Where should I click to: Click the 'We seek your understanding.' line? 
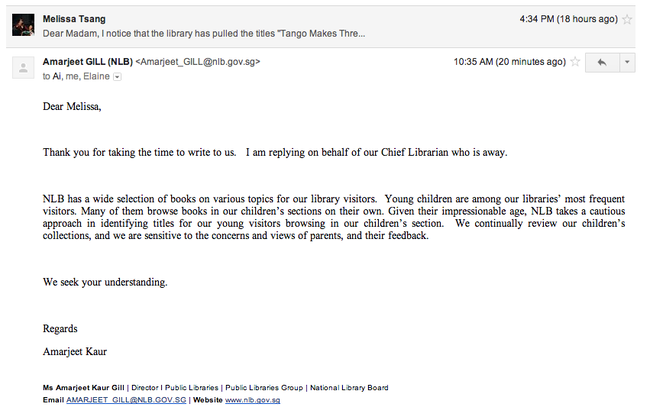(105, 282)
